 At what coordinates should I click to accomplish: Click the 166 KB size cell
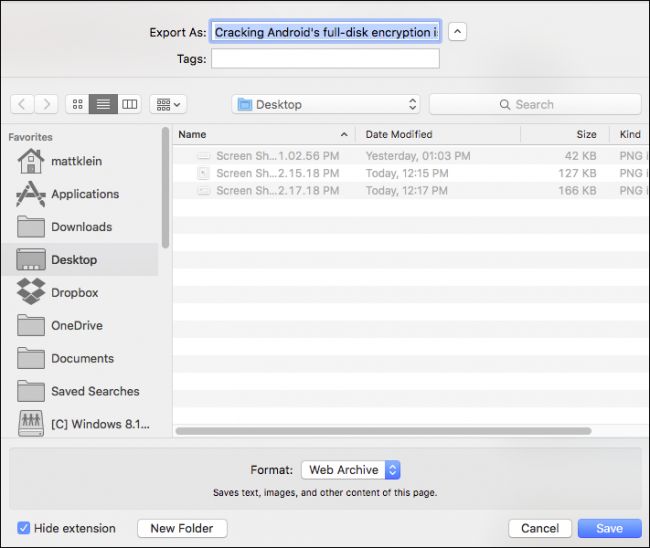click(577, 191)
